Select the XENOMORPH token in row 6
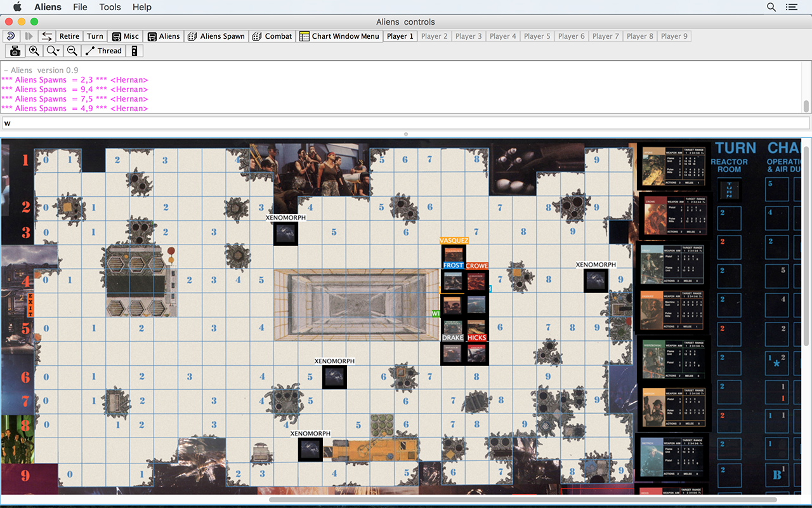Viewport: 812px width, 508px height. 334,377
